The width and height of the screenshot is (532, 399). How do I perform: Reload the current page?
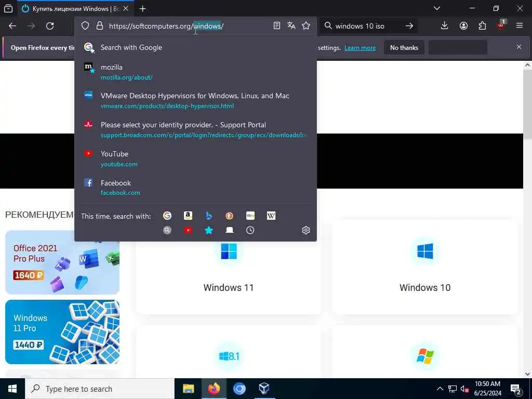tap(50, 26)
